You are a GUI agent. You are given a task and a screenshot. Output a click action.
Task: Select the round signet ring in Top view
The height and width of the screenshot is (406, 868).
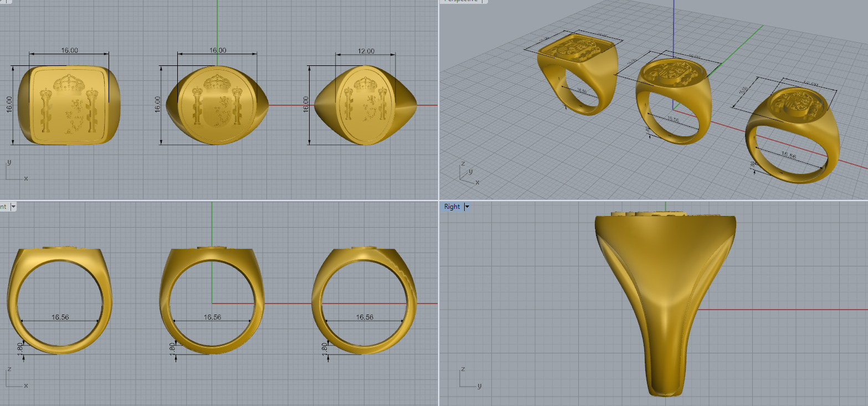[218, 105]
